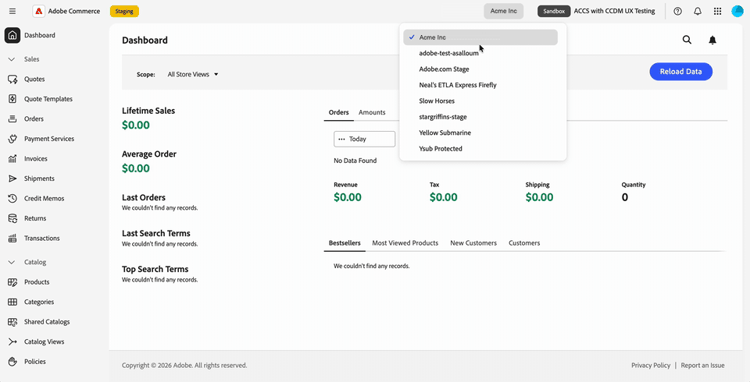Open the hamburger navigation menu
750x382 pixels.
[x=12, y=11]
